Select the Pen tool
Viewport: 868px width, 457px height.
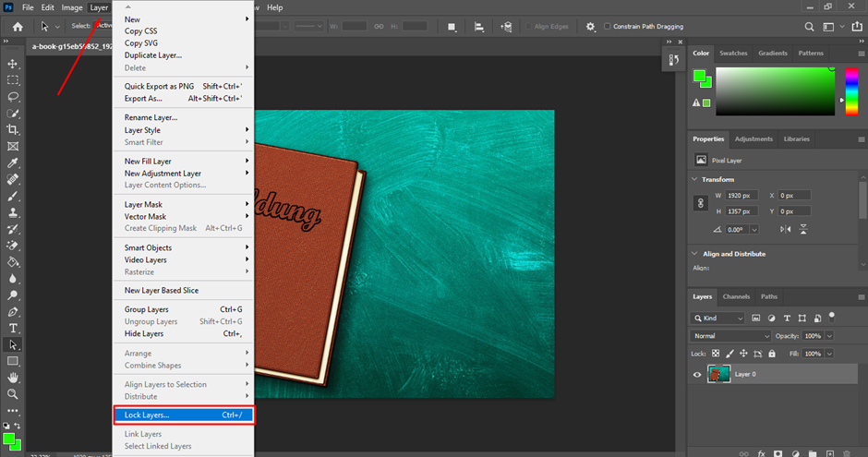click(x=13, y=311)
